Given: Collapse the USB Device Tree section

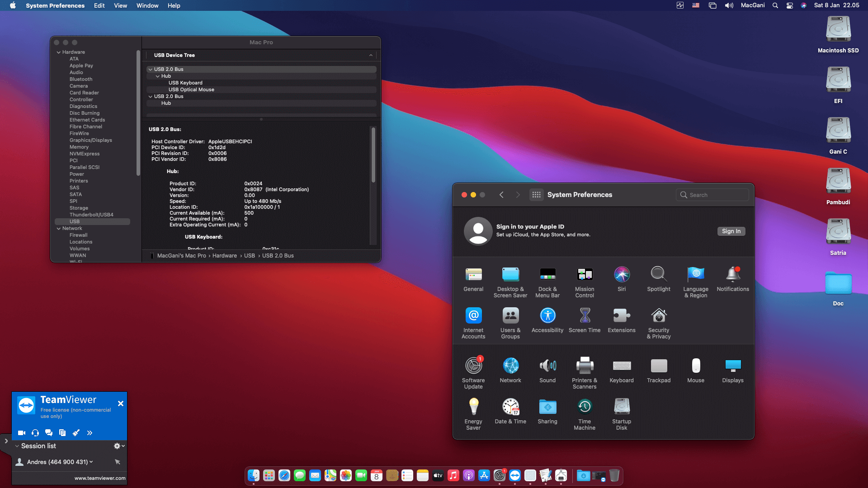Looking at the screenshot, I should (x=371, y=55).
